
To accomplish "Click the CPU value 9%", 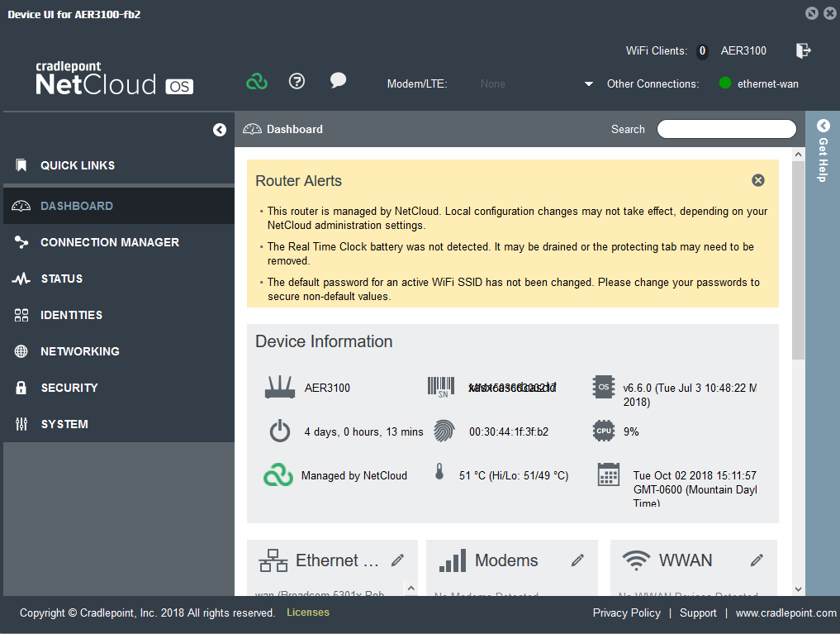I will coord(631,432).
